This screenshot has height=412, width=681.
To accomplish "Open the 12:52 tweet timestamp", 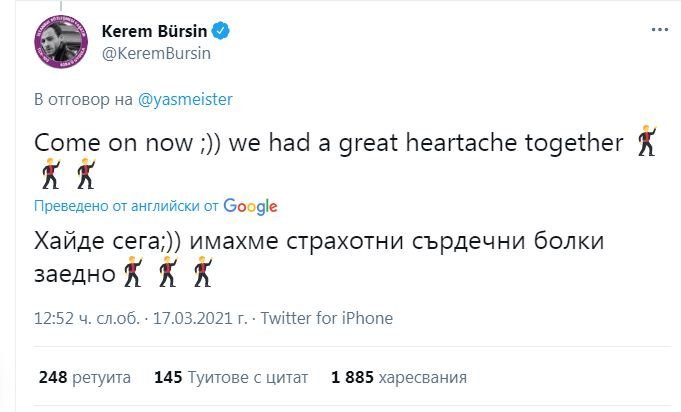I will [x=88, y=319].
